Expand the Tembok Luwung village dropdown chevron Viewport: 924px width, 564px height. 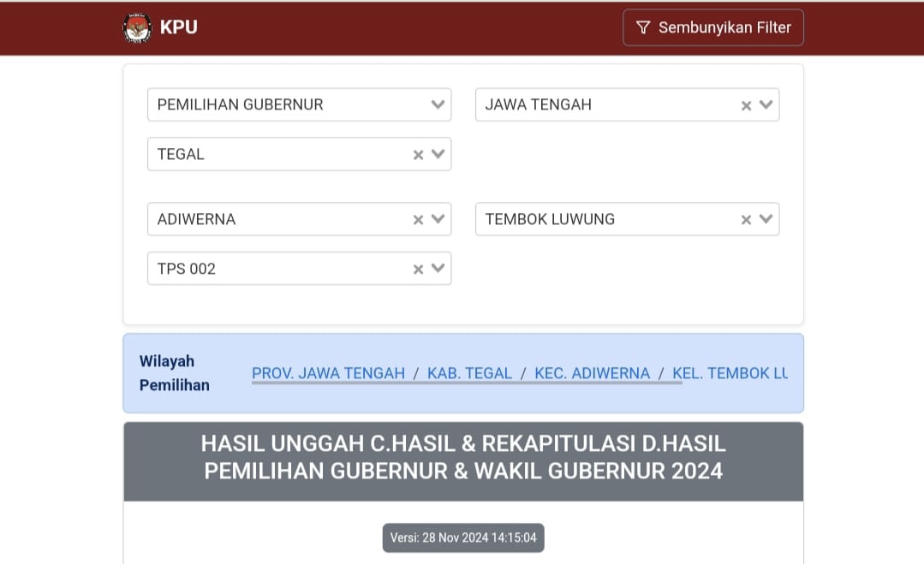pyautogui.click(x=766, y=219)
